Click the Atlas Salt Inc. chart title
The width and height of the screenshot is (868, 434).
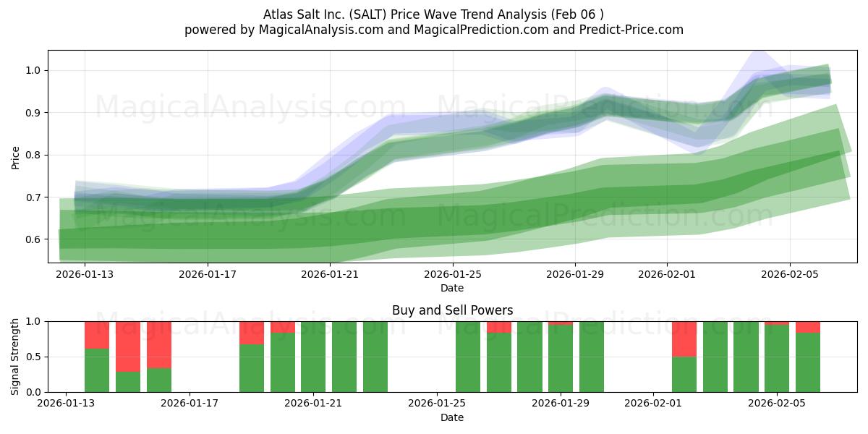pos(434,14)
